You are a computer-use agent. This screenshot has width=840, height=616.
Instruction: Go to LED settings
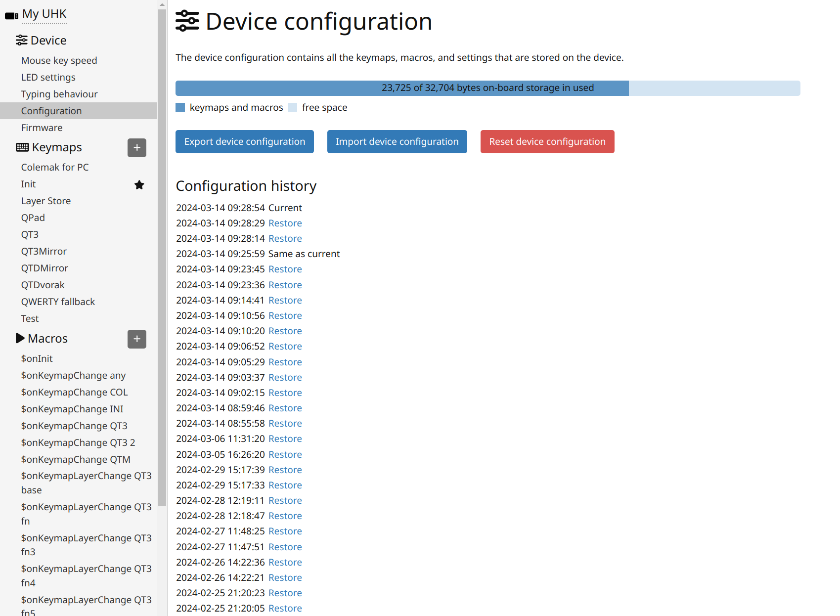pyautogui.click(x=48, y=77)
